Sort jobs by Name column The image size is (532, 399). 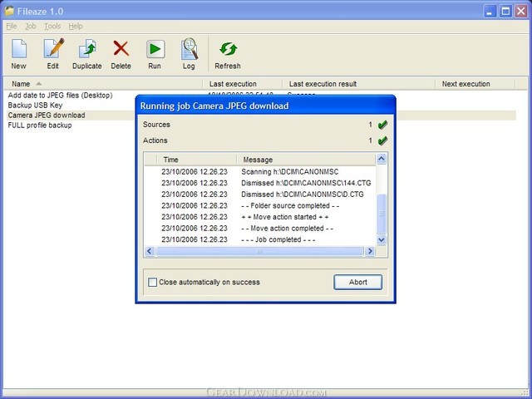pyautogui.click(x=103, y=84)
